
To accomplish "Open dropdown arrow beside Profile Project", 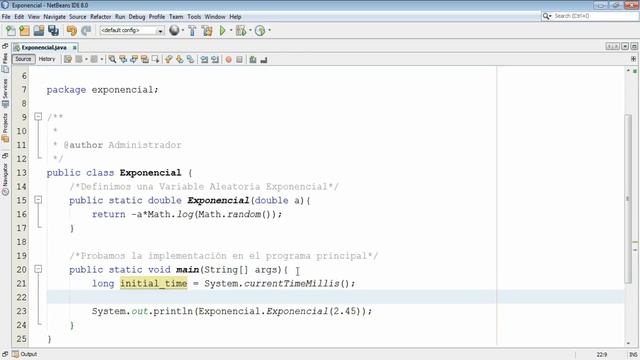I will (269, 31).
